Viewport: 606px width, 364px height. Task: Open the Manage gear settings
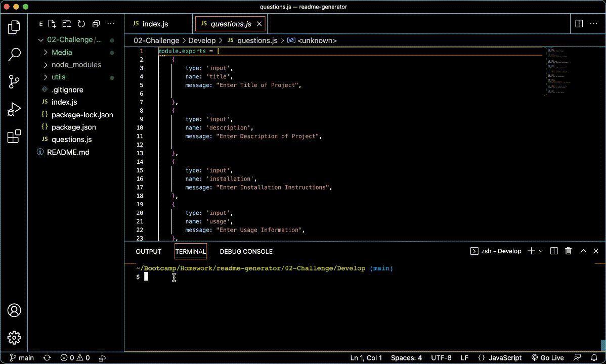pyautogui.click(x=14, y=338)
